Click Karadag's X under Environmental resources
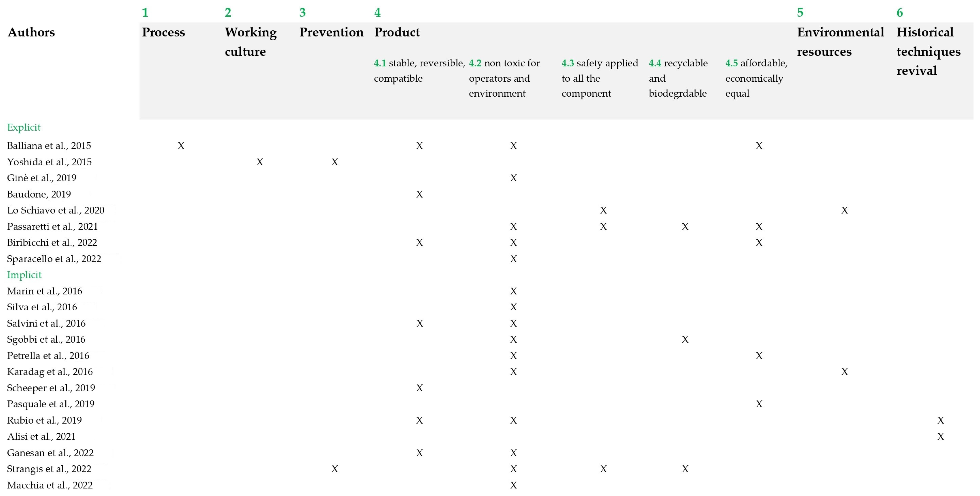The width and height of the screenshot is (980, 496). point(844,372)
